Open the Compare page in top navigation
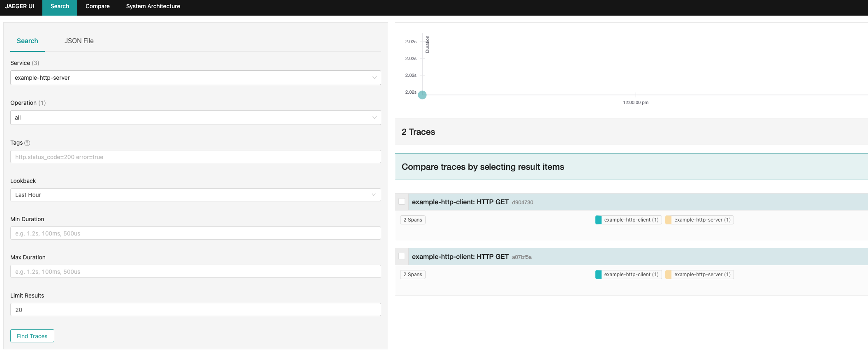 [97, 7]
